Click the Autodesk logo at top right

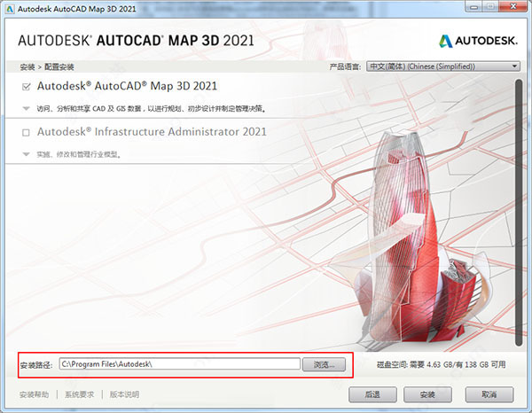pyautogui.click(x=478, y=41)
